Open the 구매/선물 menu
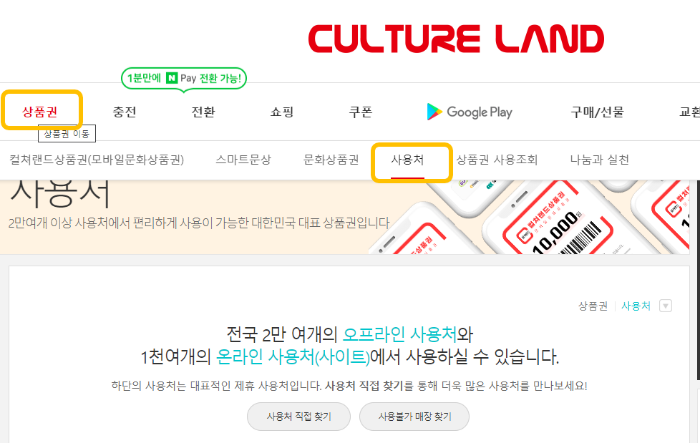This screenshot has width=700, height=443. coord(597,112)
